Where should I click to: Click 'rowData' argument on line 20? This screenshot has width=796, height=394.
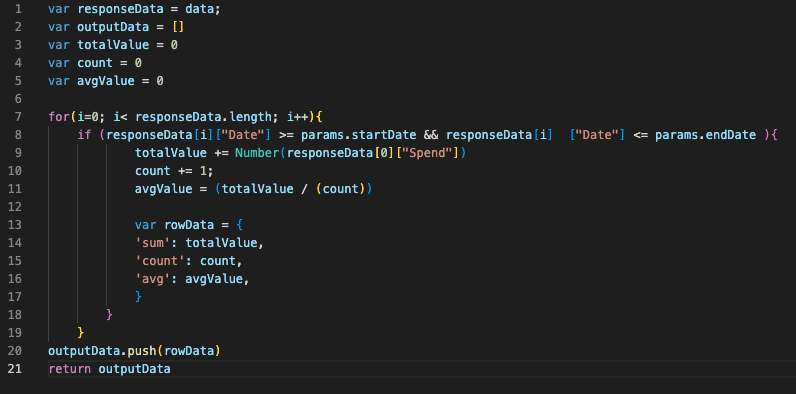189,351
